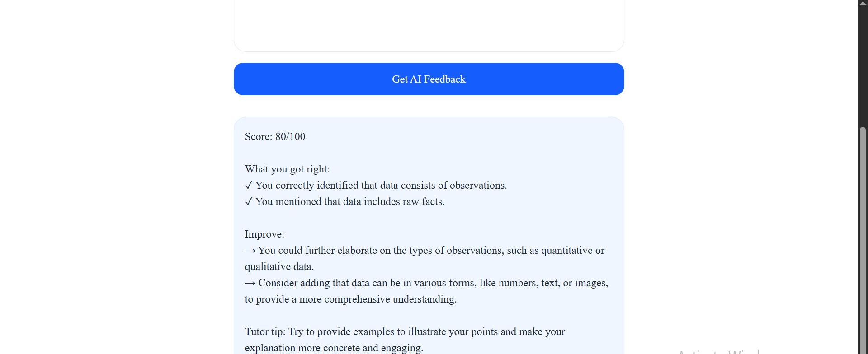This screenshot has height=354, width=868.
Task: Click the sentence about data consisting of observations
Action: tap(381, 185)
